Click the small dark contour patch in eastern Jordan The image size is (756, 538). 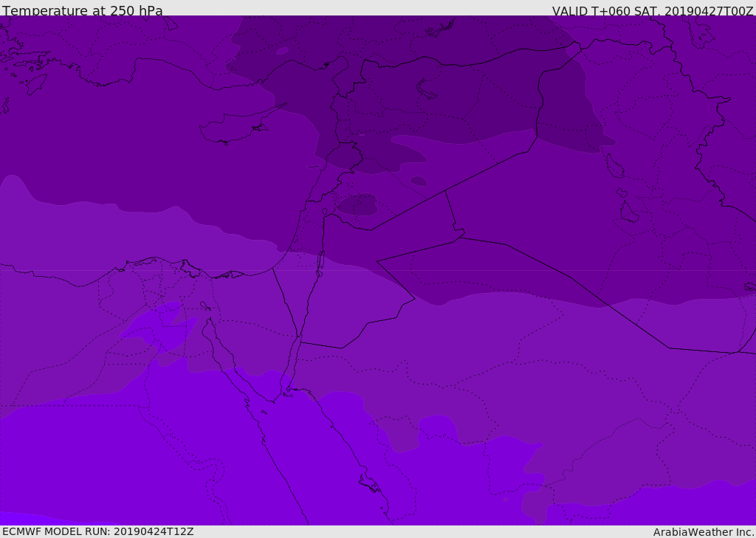(358, 204)
